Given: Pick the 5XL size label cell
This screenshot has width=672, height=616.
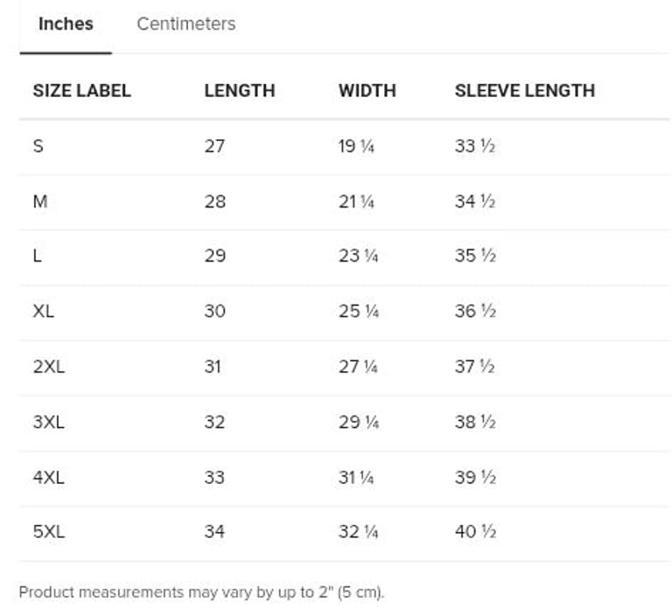Looking at the screenshot, I should pyautogui.click(x=49, y=531).
